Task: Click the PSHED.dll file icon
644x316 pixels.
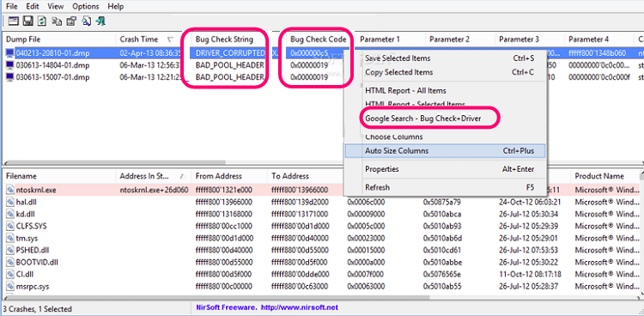Action: [x=10, y=250]
